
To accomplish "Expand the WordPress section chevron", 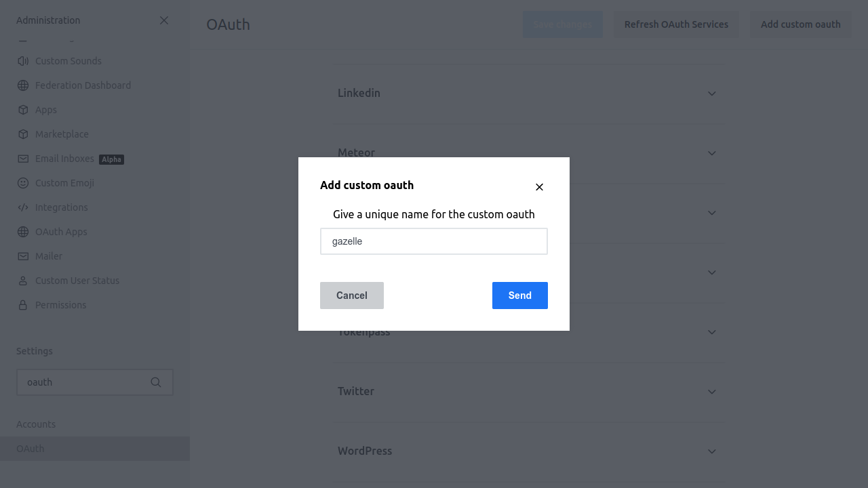I will [x=712, y=451].
